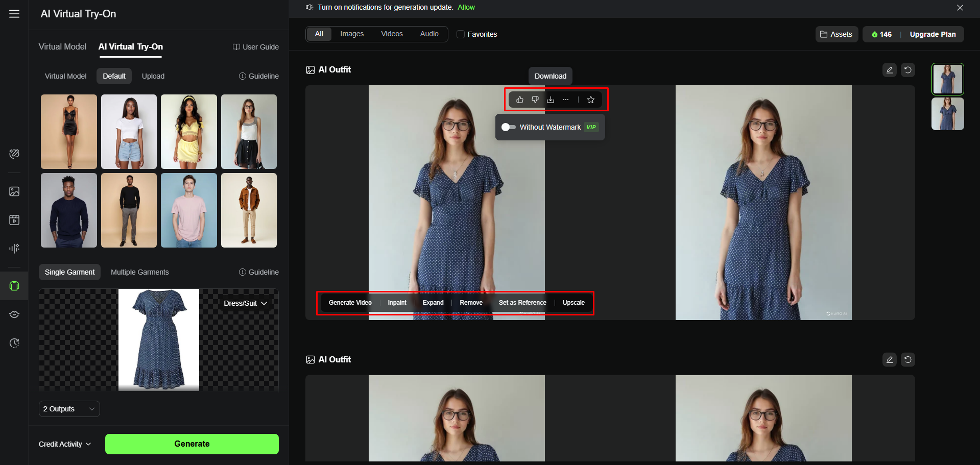Click the Remove action

tap(471, 303)
